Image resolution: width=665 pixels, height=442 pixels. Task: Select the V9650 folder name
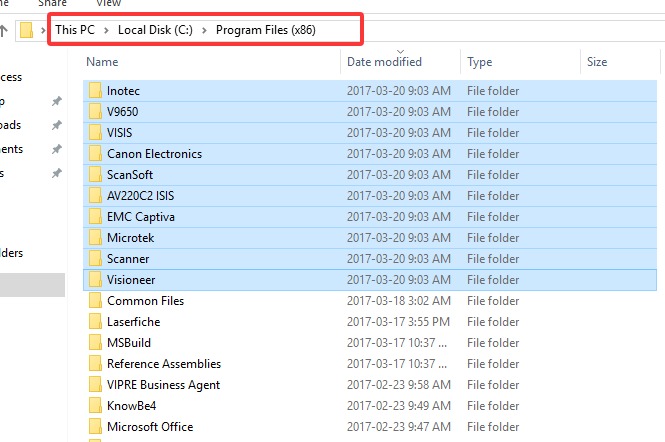(x=123, y=112)
